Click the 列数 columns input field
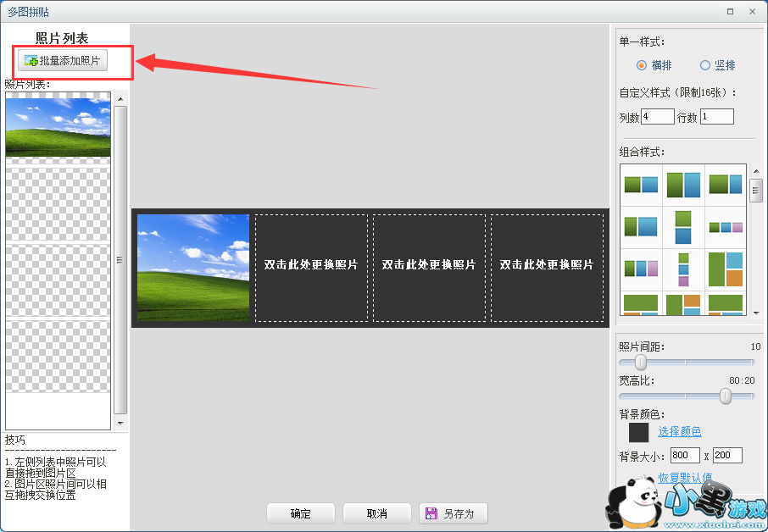The image size is (768, 532). (658, 117)
